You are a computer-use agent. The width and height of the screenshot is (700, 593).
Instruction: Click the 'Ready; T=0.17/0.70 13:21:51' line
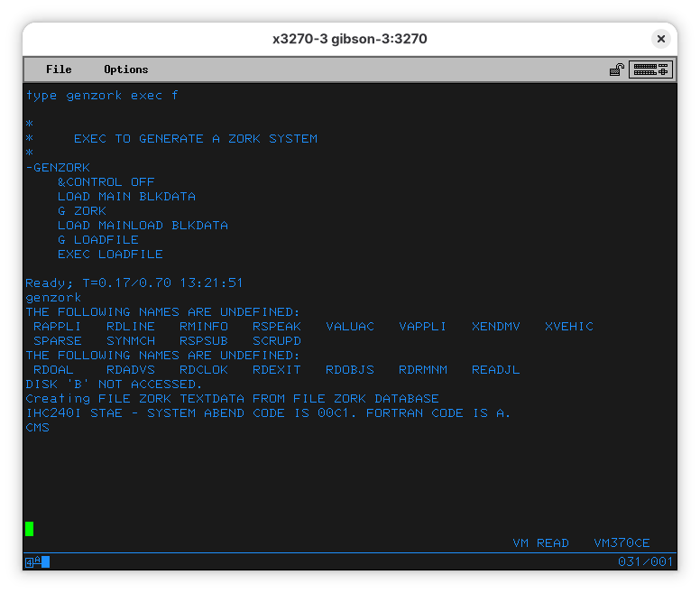tap(134, 283)
